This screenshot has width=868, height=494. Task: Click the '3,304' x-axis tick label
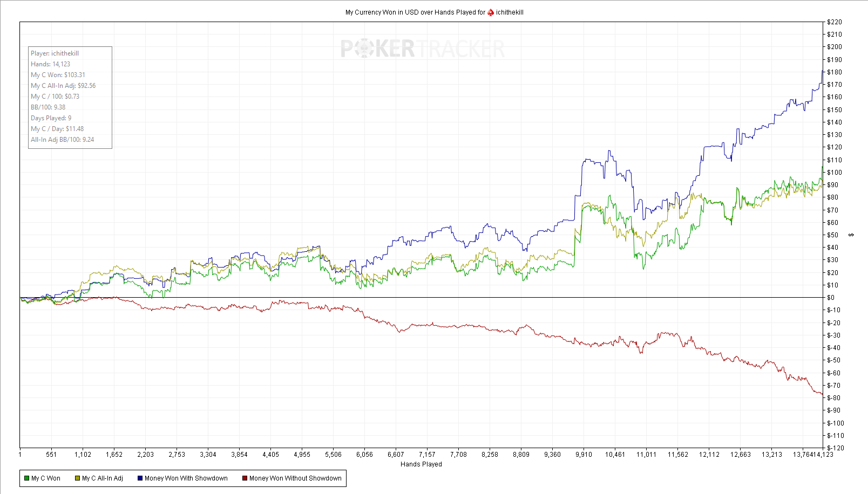[208, 455]
